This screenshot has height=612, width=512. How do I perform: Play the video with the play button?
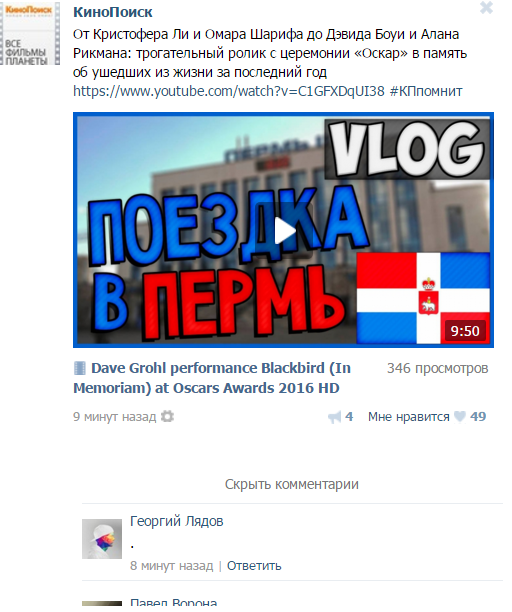284,230
